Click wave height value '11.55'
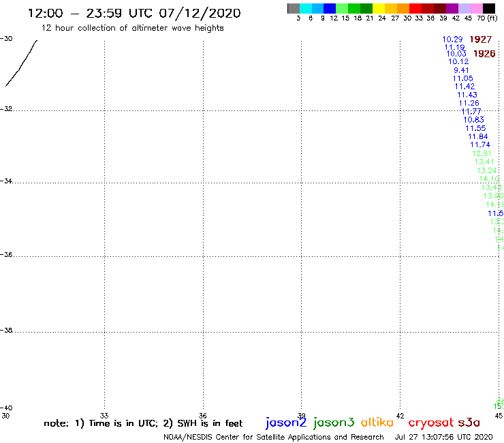The image size is (504, 443). click(475, 128)
